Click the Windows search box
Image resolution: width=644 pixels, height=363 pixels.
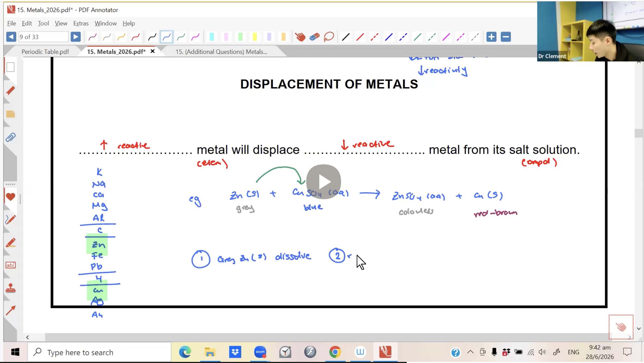pyautogui.click(x=99, y=352)
